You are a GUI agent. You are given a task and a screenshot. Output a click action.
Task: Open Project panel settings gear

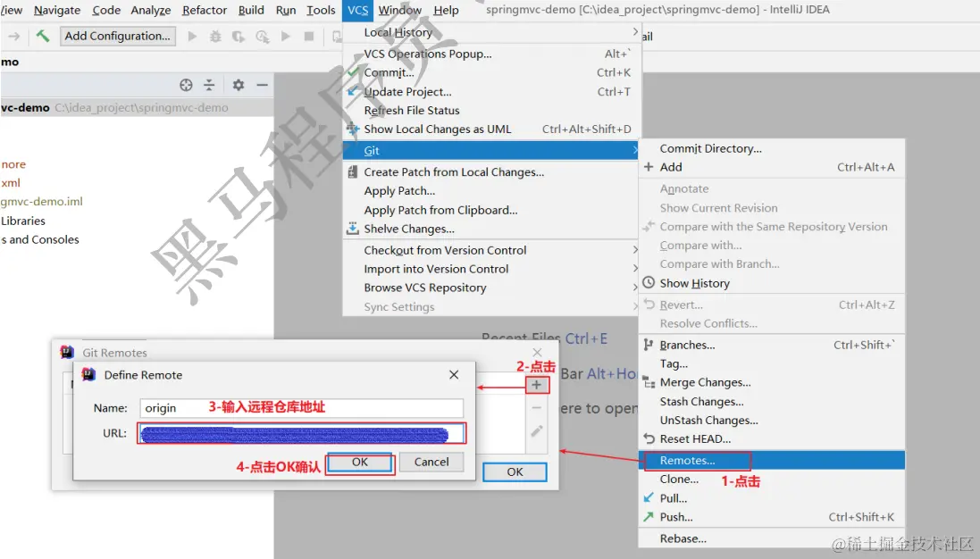[x=239, y=85]
